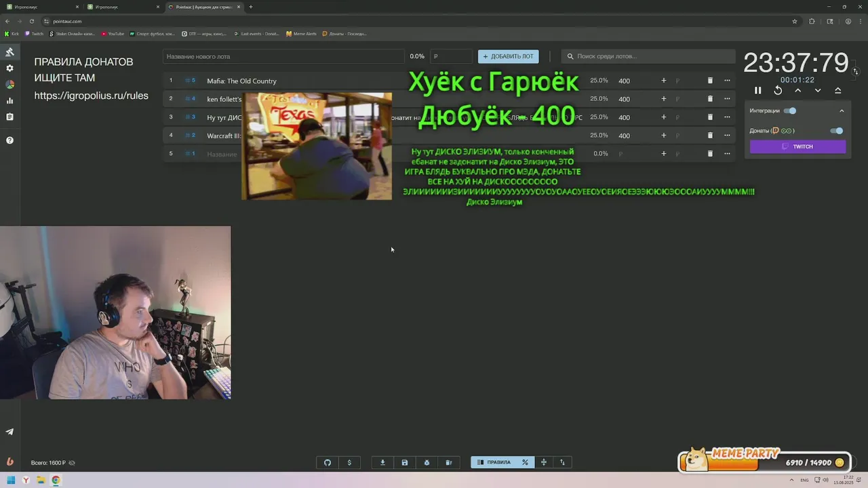Toggle the ПРАВИЛА button in bottom toolbar
This screenshot has height=488, width=868.
[494, 463]
